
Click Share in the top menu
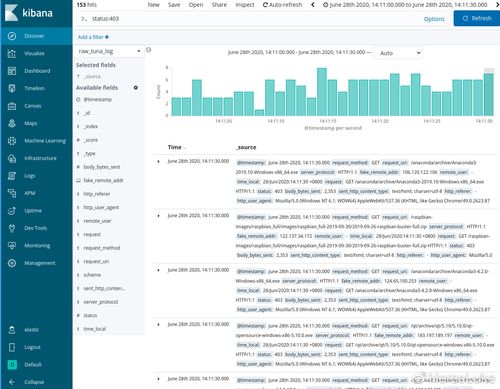pyautogui.click(x=219, y=5)
